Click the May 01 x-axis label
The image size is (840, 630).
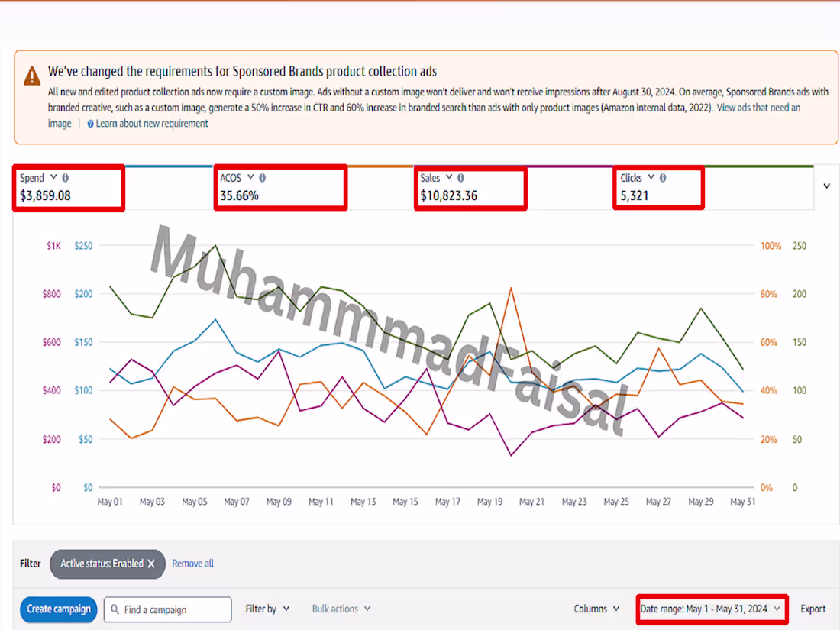pyautogui.click(x=110, y=502)
